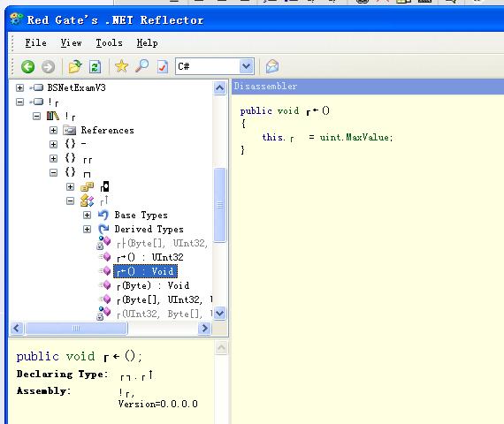Select the BSNetExamV3 tree item
The image size is (504, 424).
77,87
